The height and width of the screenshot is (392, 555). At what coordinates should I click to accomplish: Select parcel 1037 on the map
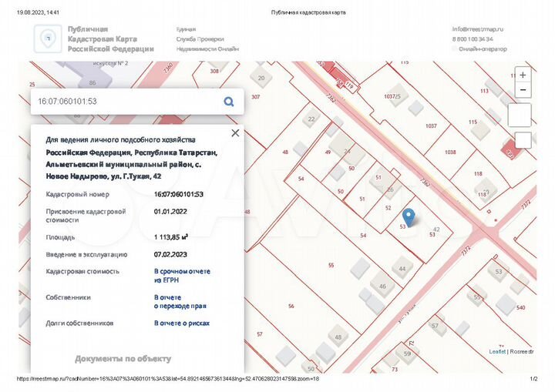click(431, 126)
